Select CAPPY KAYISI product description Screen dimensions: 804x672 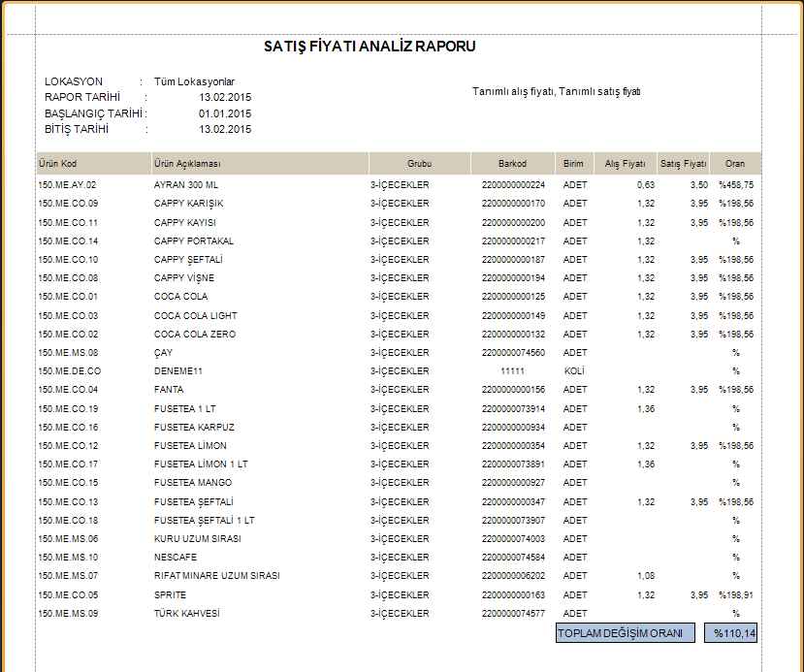pyautogui.click(x=185, y=223)
